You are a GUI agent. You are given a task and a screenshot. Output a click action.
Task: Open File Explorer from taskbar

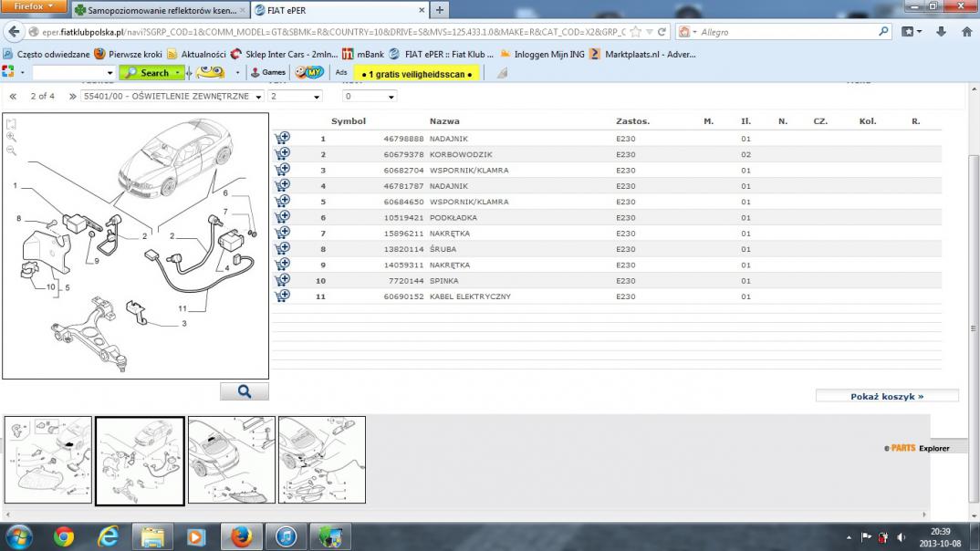(151, 536)
